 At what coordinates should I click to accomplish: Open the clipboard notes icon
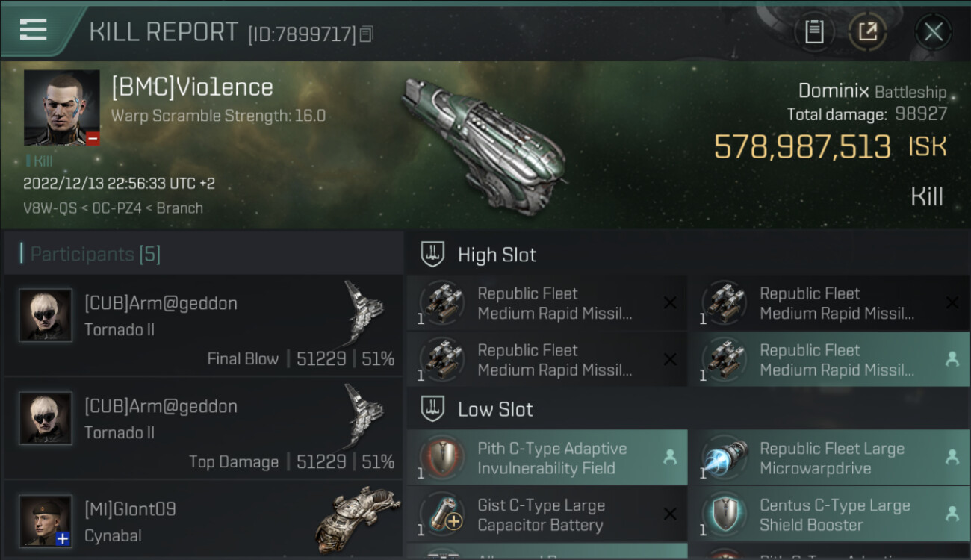[x=814, y=31]
